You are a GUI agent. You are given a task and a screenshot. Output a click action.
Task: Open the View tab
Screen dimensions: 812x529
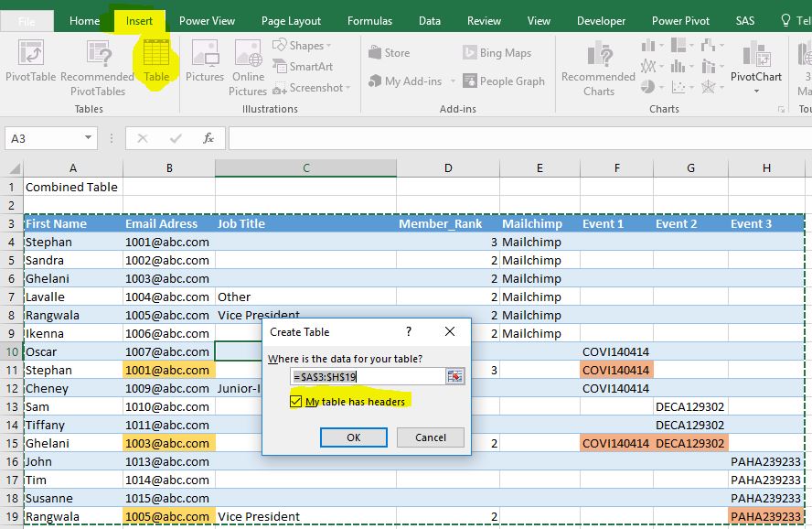539,21
